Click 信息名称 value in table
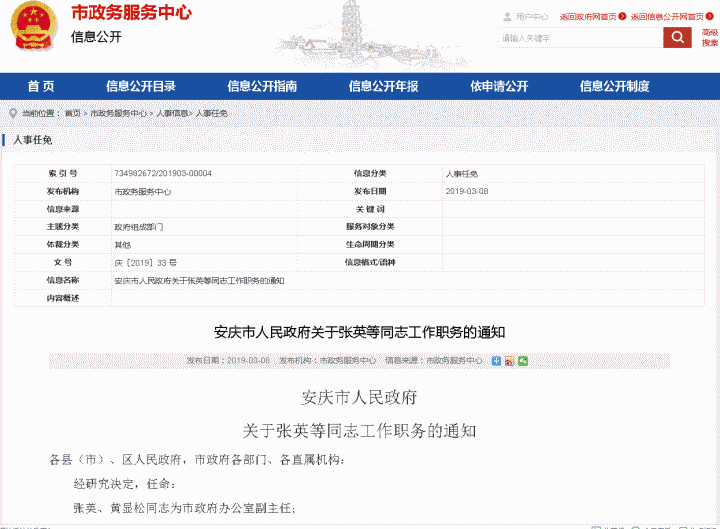This screenshot has width=720, height=529. coord(199,281)
